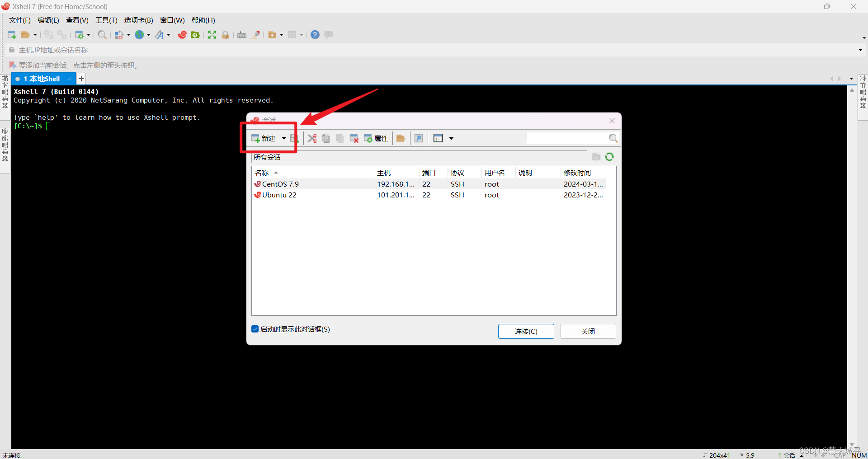Viewport: 868px width, 459px height.
Task: Expand the Properties icon dropdown arrow
Action: click(x=88, y=35)
